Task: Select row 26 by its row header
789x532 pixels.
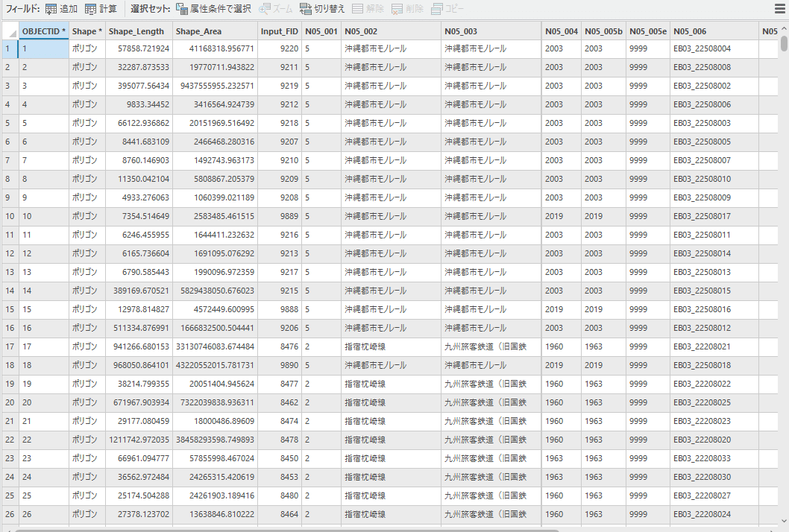Action: point(10,514)
